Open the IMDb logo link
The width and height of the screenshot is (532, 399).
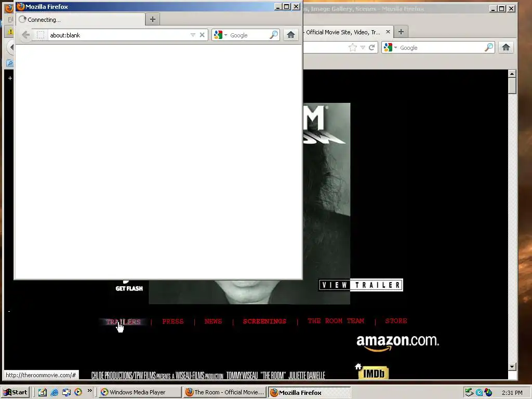374,373
